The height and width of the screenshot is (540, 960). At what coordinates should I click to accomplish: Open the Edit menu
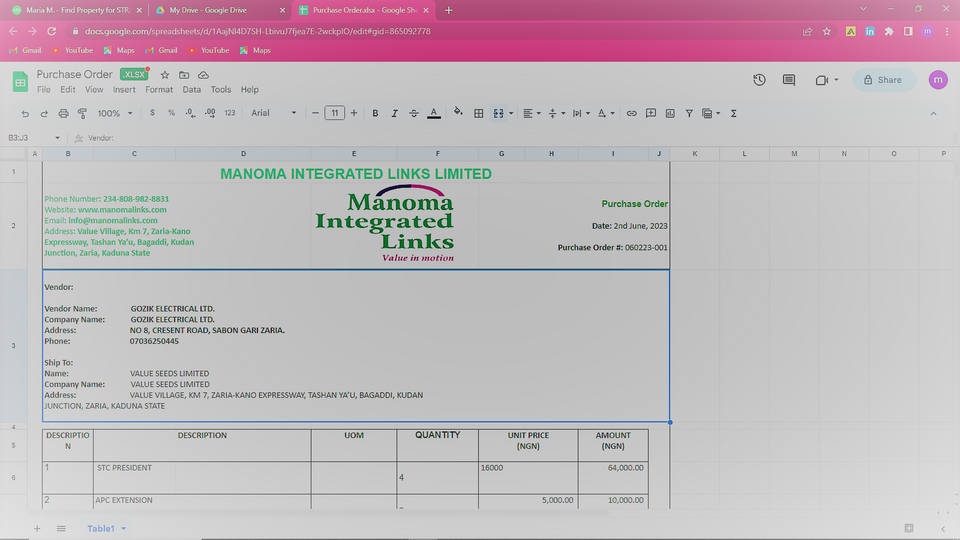(67, 89)
